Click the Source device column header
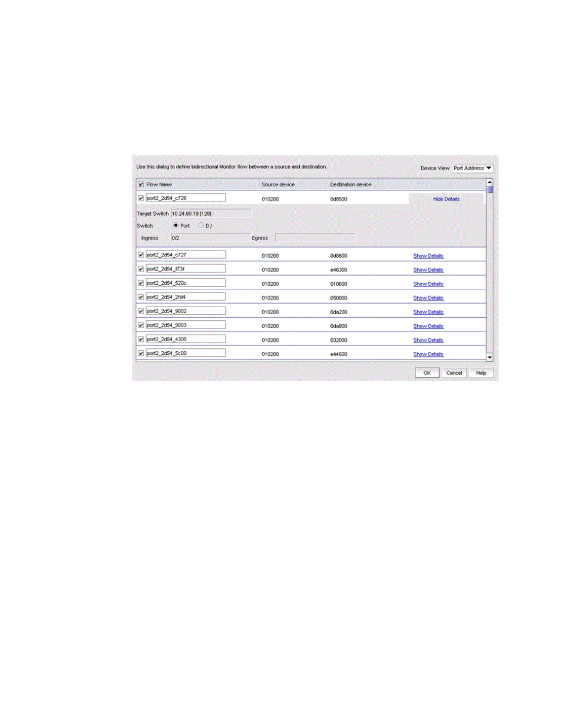 [278, 185]
